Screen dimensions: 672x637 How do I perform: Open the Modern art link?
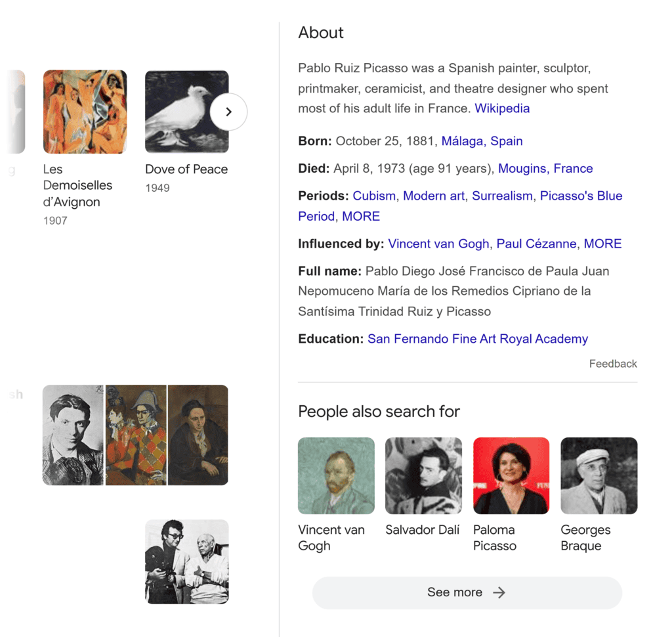(433, 196)
